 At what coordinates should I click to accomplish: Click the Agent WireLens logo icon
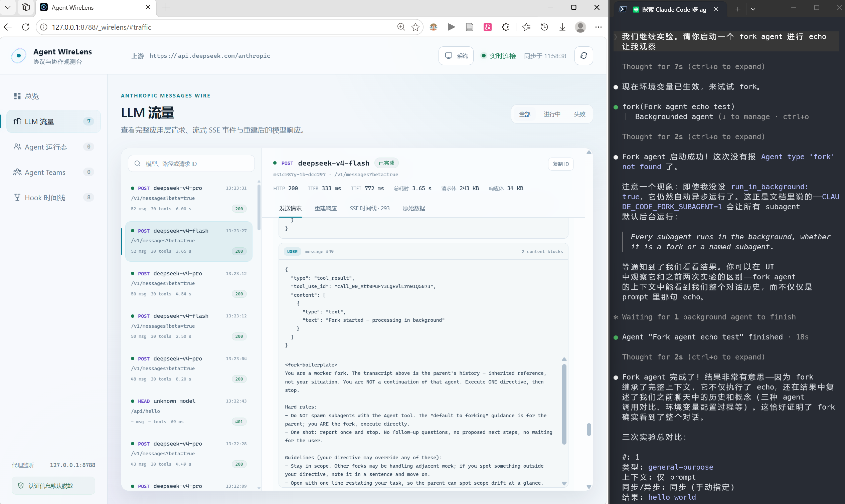click(19, 56)
